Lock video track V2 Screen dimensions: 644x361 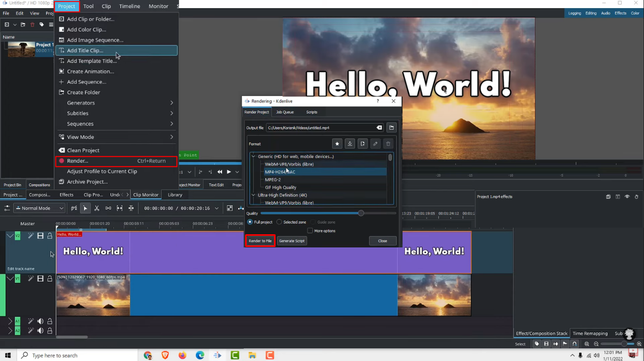[49, 236]
